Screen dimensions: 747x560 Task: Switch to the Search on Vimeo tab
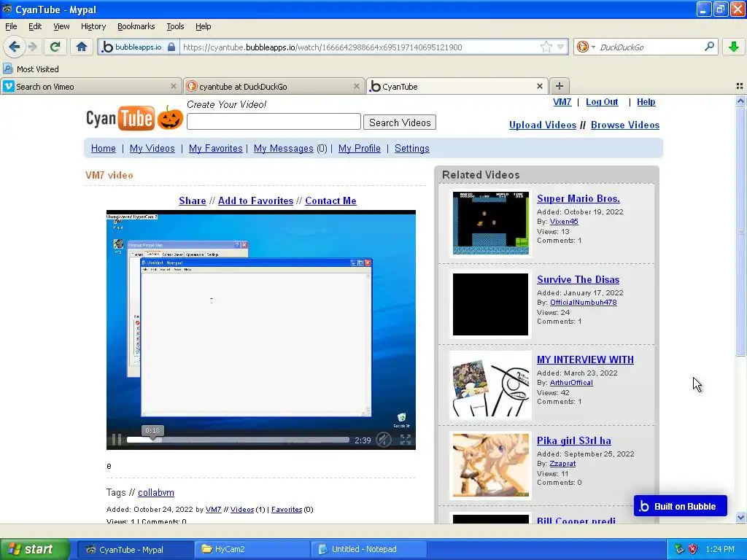[90, 86]
